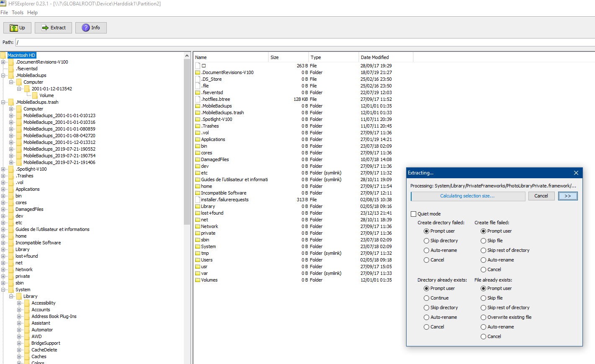Click the Incompatible Software folder icon in the tree

11,243
